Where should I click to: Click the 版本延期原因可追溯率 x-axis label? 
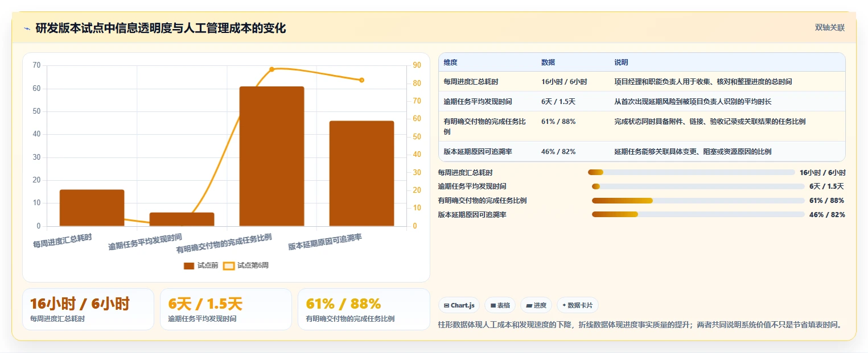325,242
